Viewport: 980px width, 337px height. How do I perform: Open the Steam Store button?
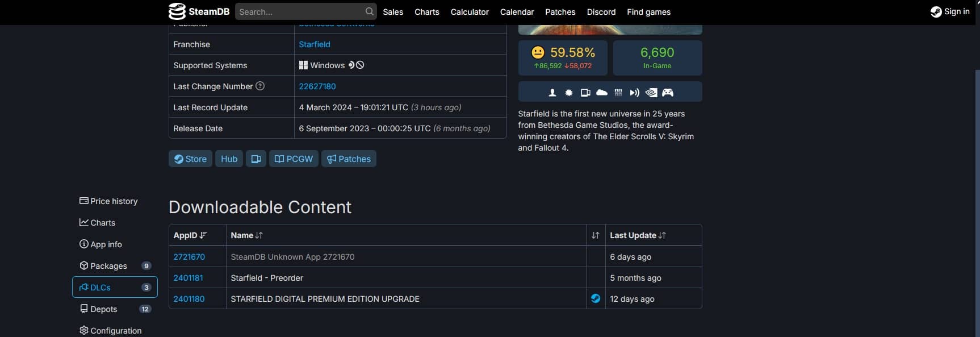(190, 159)
